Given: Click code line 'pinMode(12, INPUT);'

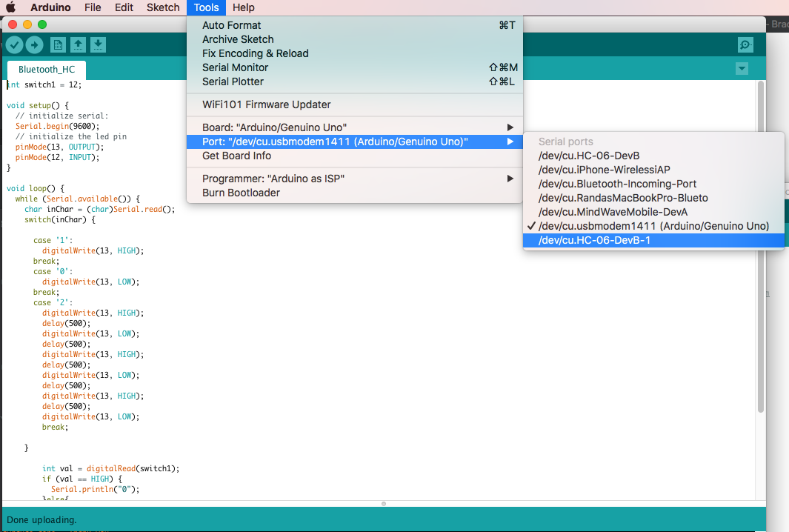Looking at the screenshot, I should coord(57,158).
